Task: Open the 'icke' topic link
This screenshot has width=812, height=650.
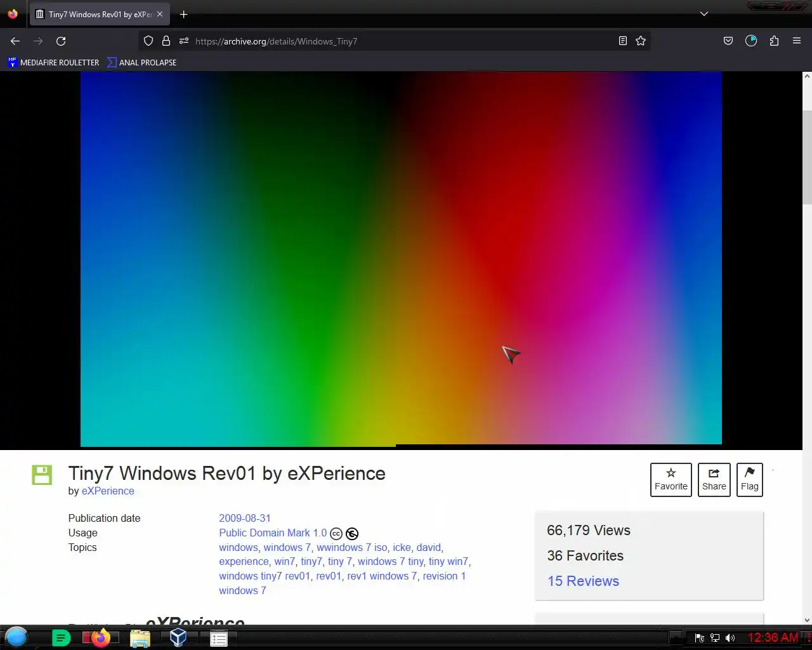Action: (x=402, y=547)
